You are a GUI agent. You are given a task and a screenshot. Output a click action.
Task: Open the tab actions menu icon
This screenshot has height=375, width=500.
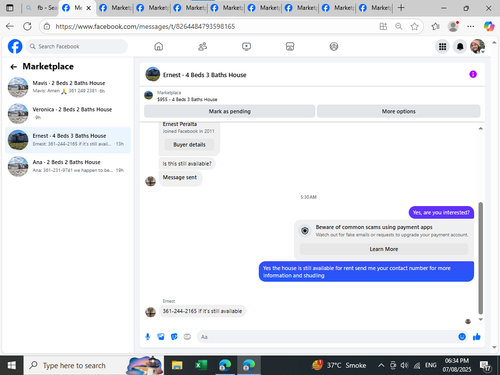(10, 8)
